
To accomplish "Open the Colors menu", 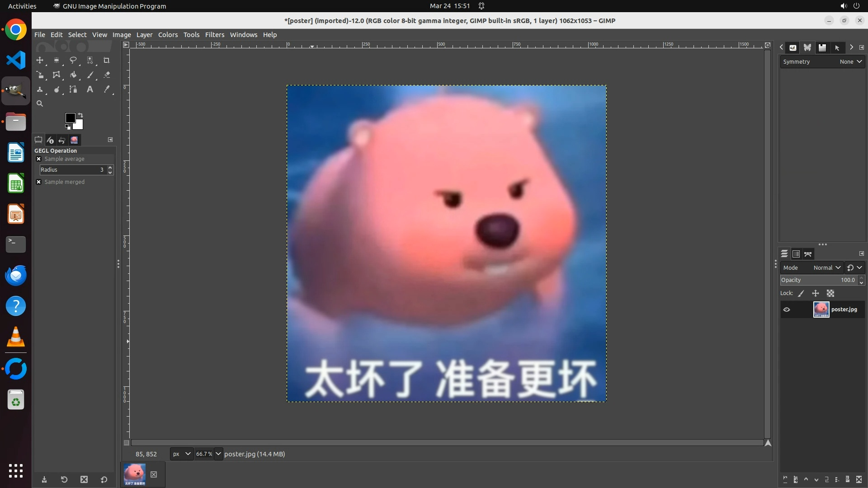I will pyautogui.click(x=168, y=35).
